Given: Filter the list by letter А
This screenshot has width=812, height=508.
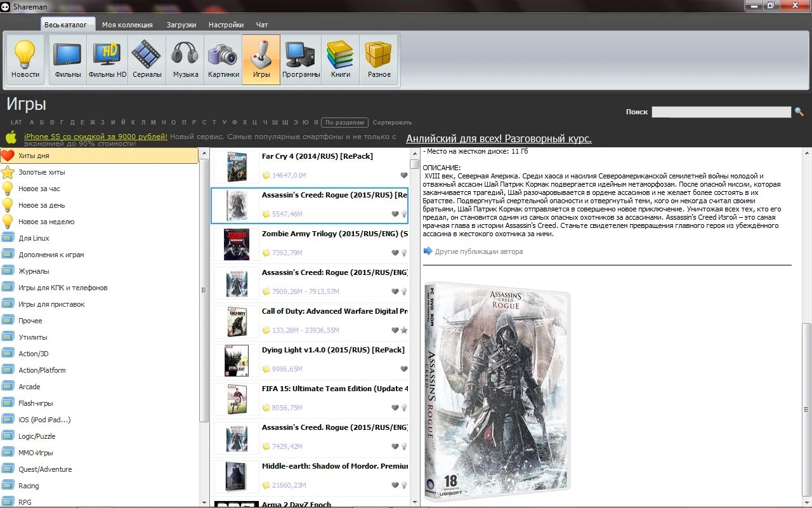Looking at the screenshot, I should pos(32,123).
